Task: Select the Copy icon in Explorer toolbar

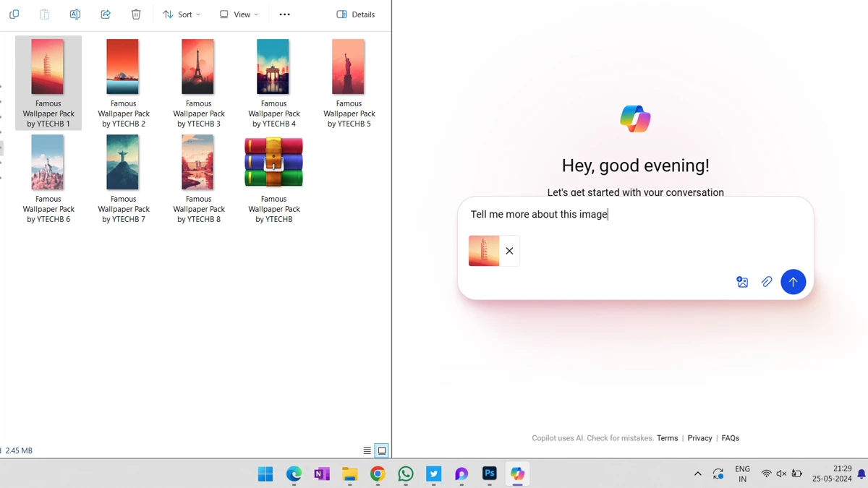Action: click(x=14, y=14)
